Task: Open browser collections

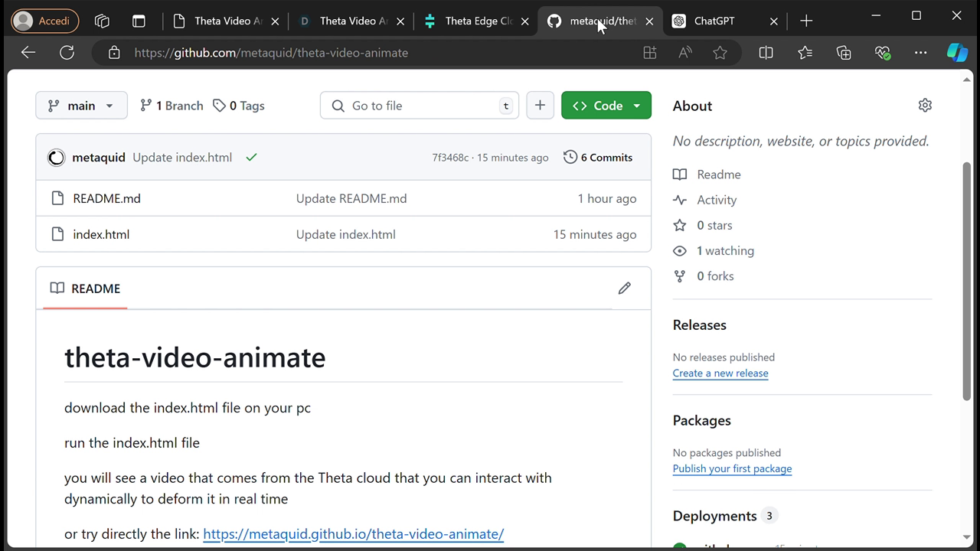Action: pyautogui.click(x=844, y=53)
